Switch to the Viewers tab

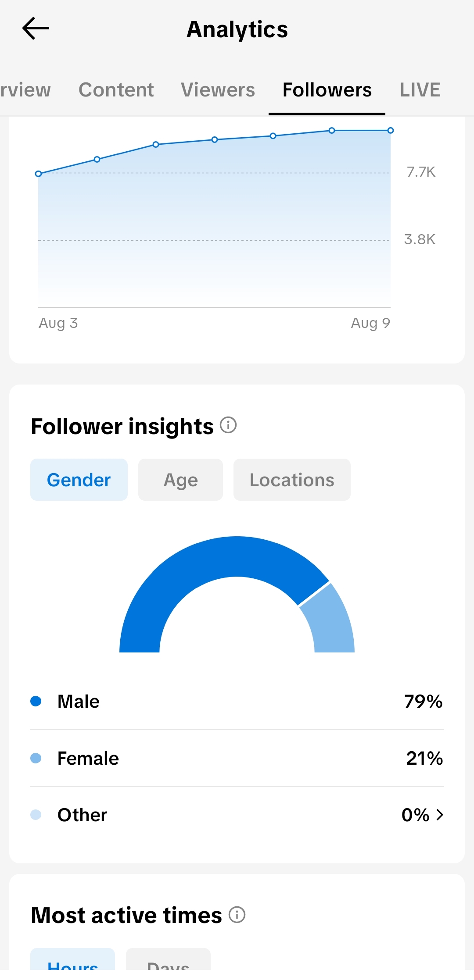coord(218,90)
